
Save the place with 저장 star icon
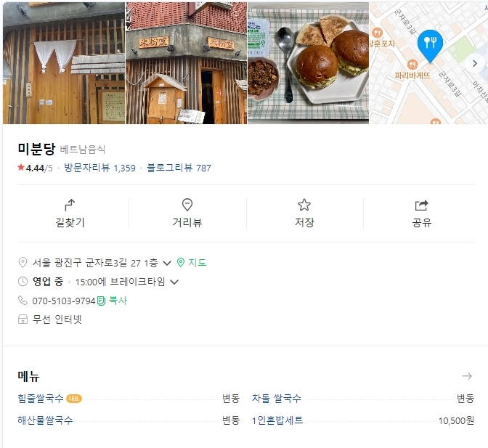click(304, 205)
